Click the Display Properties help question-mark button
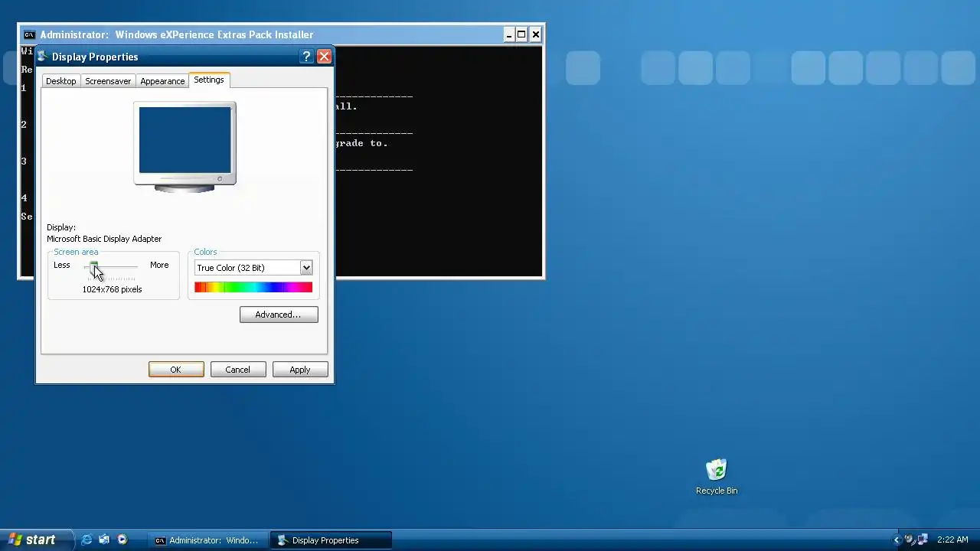This screenshot has width=980, height=551. point(306,57)
